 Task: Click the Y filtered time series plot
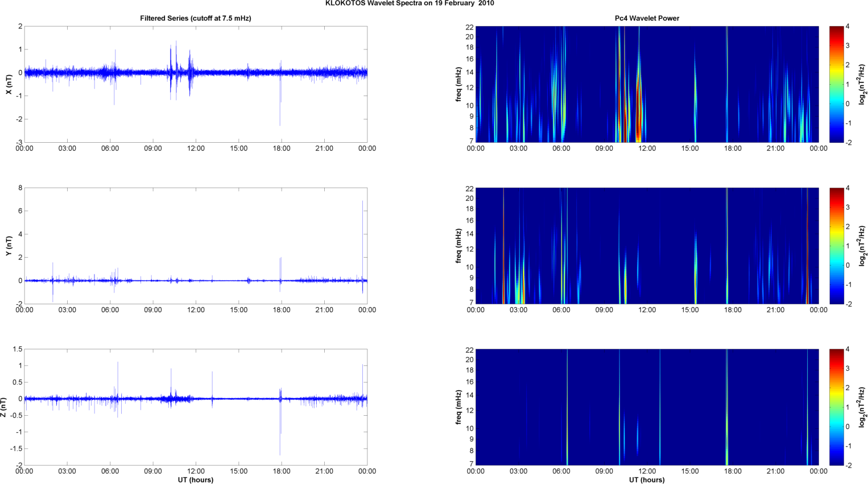195,246
